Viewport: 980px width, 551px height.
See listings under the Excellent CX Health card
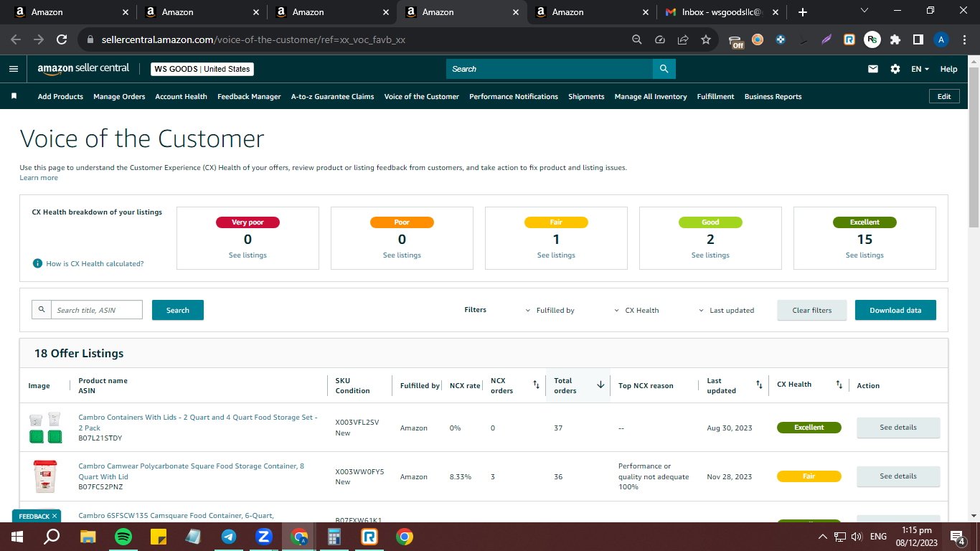point(864,255)
